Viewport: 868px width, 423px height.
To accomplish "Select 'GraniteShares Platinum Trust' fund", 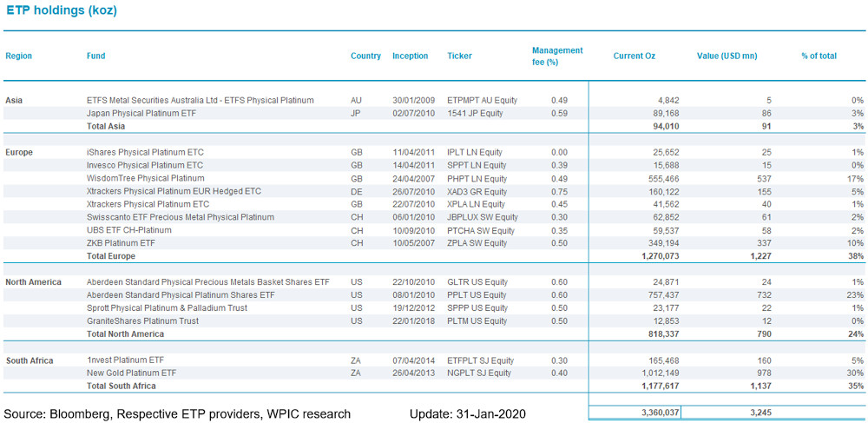I will pos(143,321).
